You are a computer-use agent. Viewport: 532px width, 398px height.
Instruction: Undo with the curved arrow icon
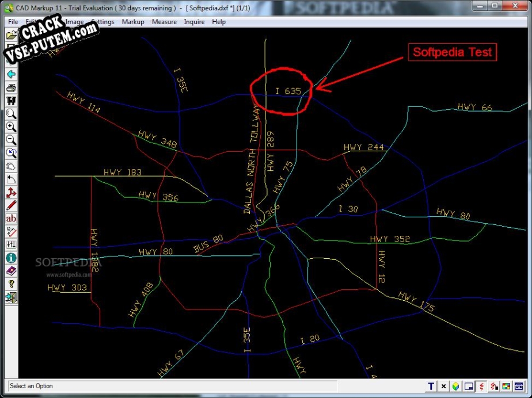tap(11, 179)
